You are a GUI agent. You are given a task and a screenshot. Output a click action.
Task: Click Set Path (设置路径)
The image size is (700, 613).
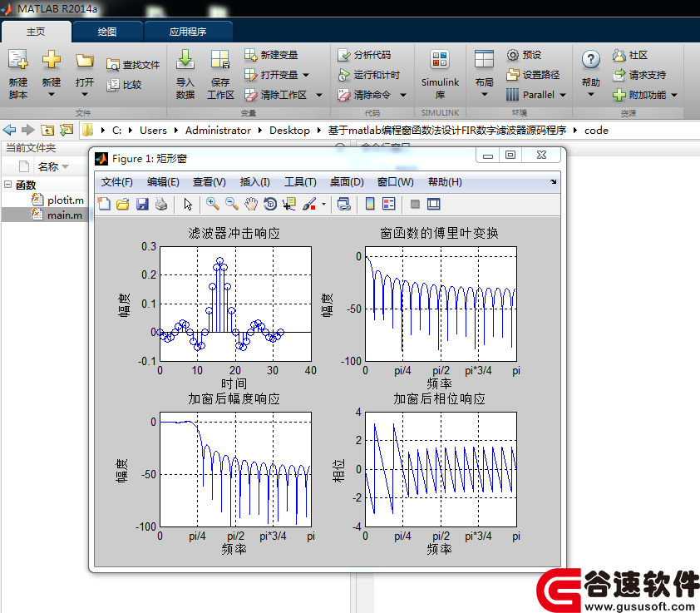[x=533, y=75]
